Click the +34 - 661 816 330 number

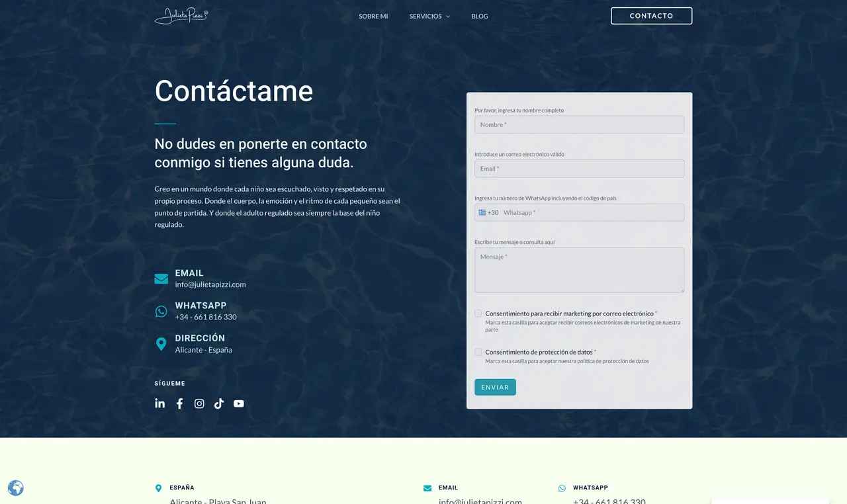tap(206, 317)
